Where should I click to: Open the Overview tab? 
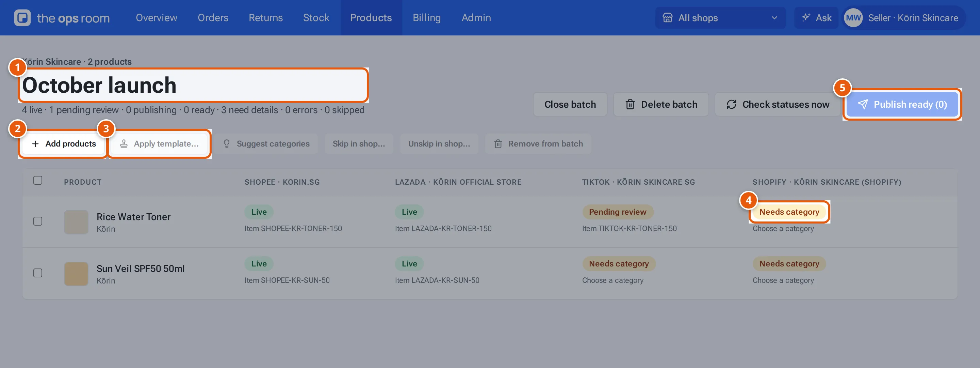[x=157, y=17]
